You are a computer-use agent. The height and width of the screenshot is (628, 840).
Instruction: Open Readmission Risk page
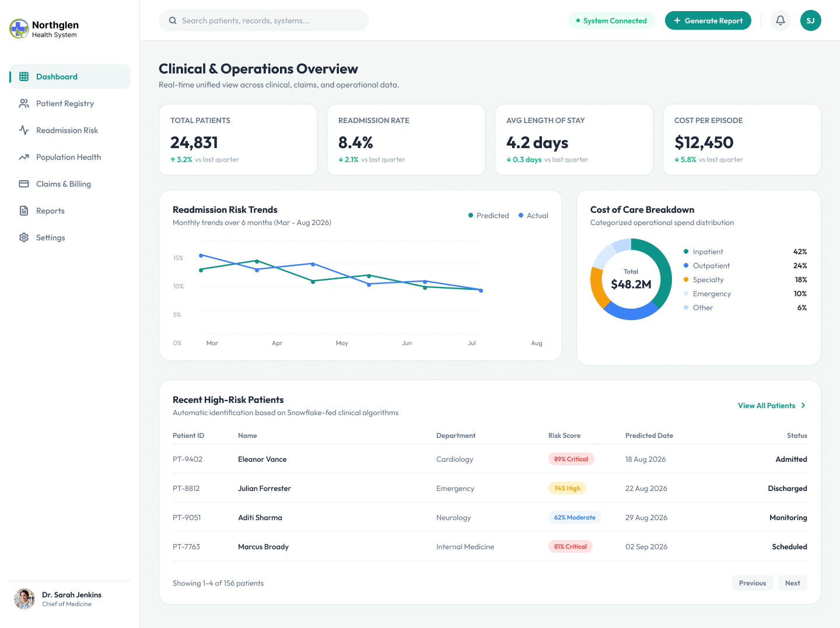pos(70,130)
